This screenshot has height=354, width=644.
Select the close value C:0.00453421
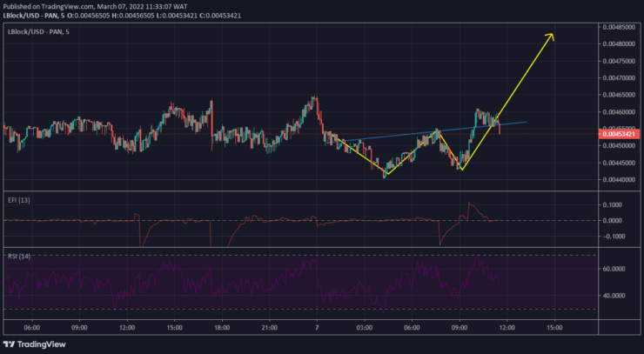click(x=219, y=16)
